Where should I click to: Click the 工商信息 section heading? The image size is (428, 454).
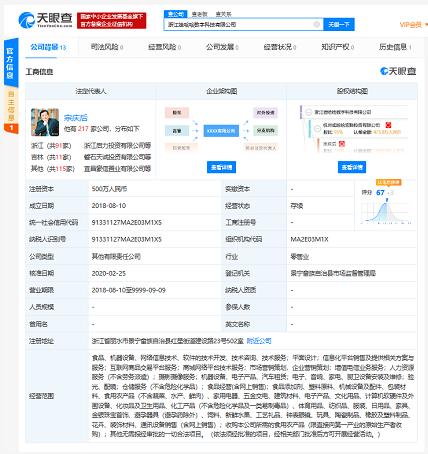39,72
